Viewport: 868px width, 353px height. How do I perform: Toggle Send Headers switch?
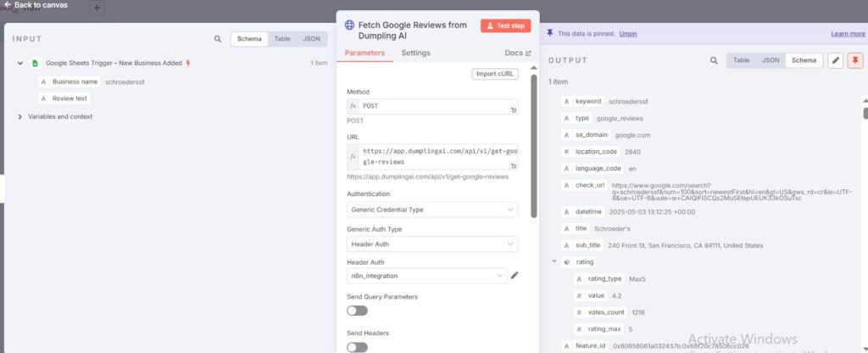click(x=357, y=347)
